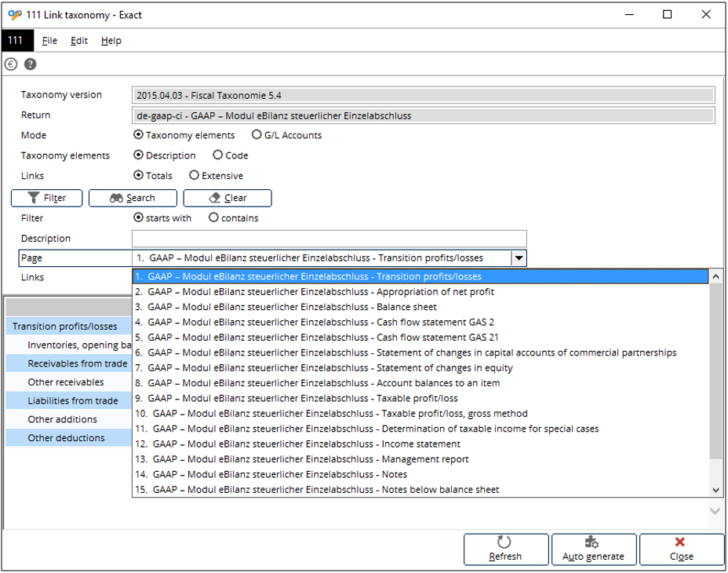The width and height of the screenshot is (728, 573).
Task: Click the euro currency toolbar icon
Action: (11, 64)
